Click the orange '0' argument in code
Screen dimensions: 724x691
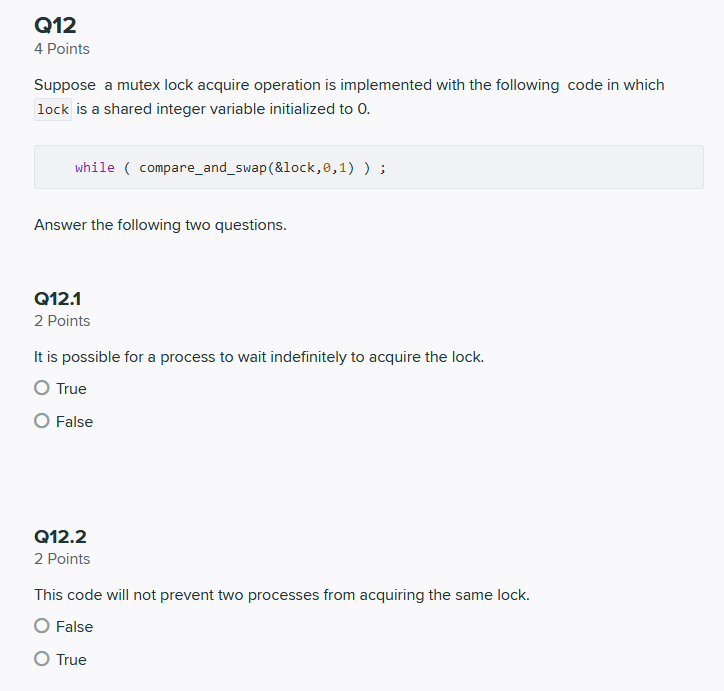[x=327, y=168]
